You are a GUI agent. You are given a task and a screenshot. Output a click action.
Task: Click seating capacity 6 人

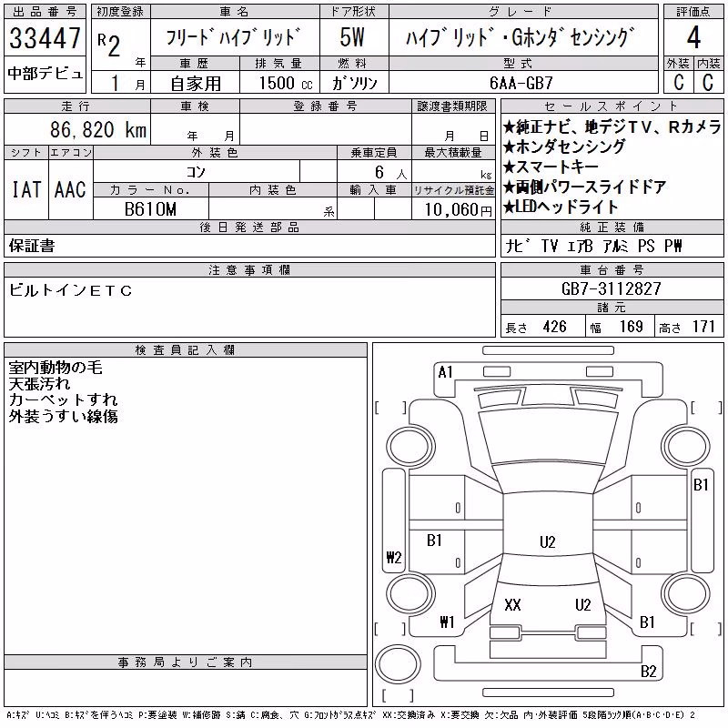point(391,173)
